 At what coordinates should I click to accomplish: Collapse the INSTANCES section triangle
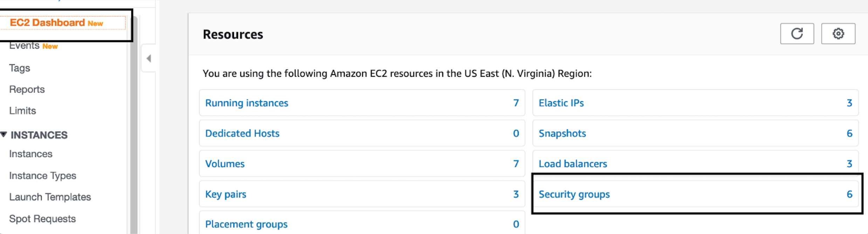pyautogui.click(x=4, y=135)
